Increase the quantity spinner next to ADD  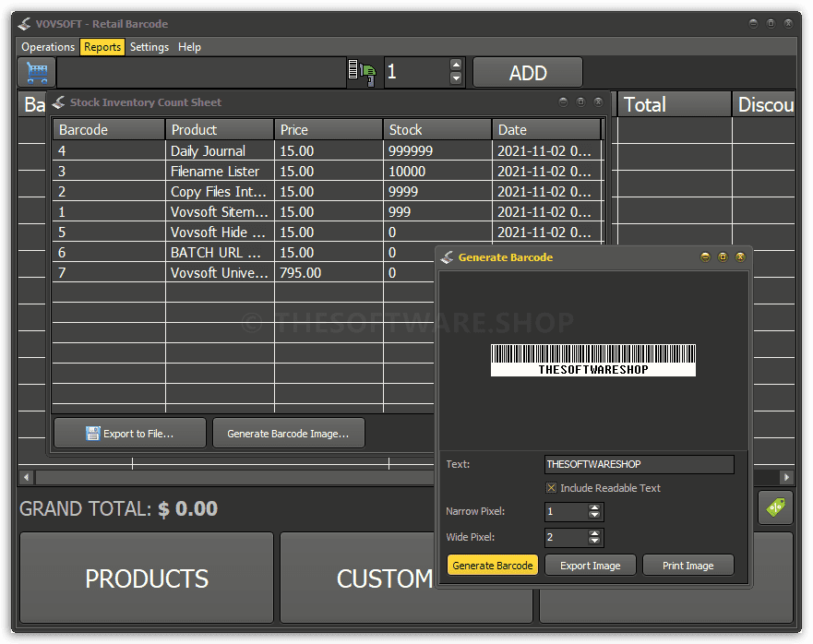(x=456, y=66)
